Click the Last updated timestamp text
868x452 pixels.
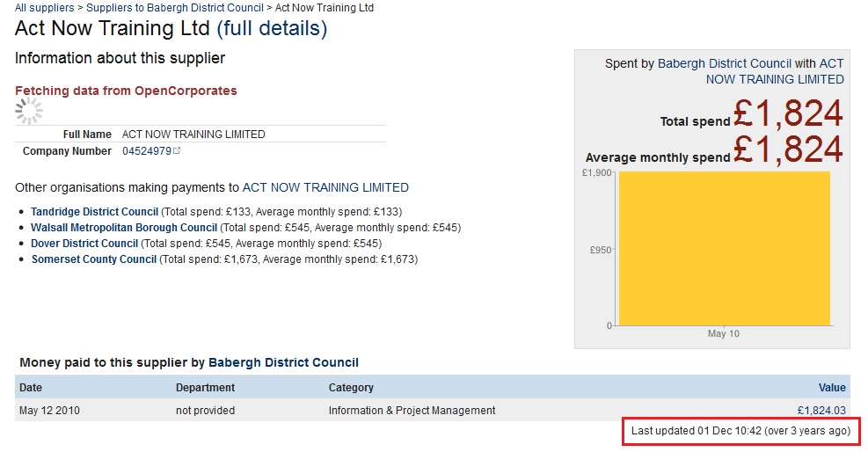(740, 432)
